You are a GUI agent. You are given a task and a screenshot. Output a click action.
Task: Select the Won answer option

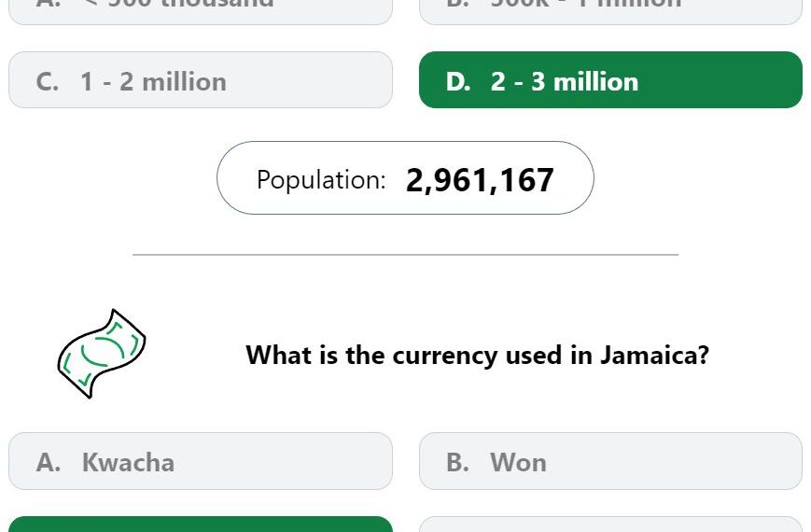[x=610, y=461]
